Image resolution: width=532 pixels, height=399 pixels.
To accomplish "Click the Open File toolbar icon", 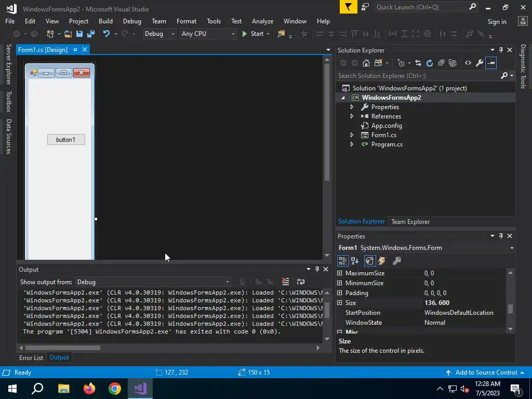I will tap(68, 34).
